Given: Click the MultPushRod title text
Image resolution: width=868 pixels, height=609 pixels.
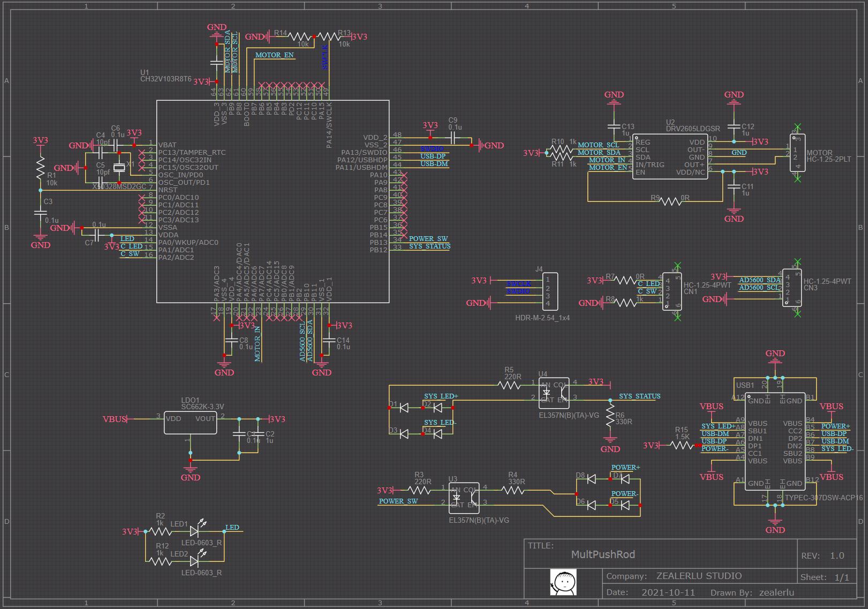Looking at the screenshot, I should click(603, 554).
